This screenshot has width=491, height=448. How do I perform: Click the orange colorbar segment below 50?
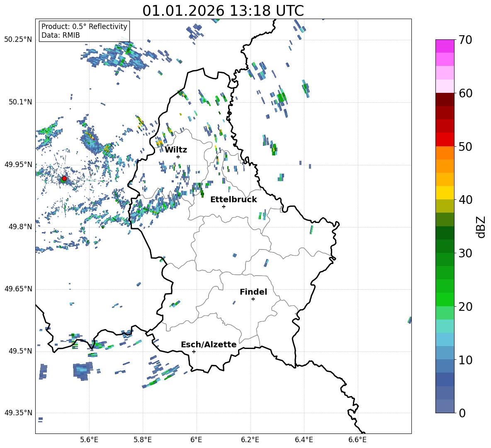click(x=445, y=153)
